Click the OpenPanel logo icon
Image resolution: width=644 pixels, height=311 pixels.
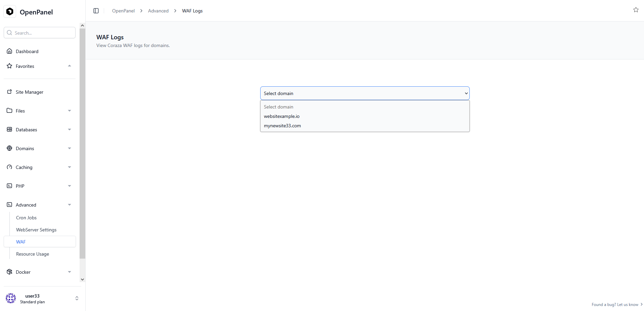(10, 12)
